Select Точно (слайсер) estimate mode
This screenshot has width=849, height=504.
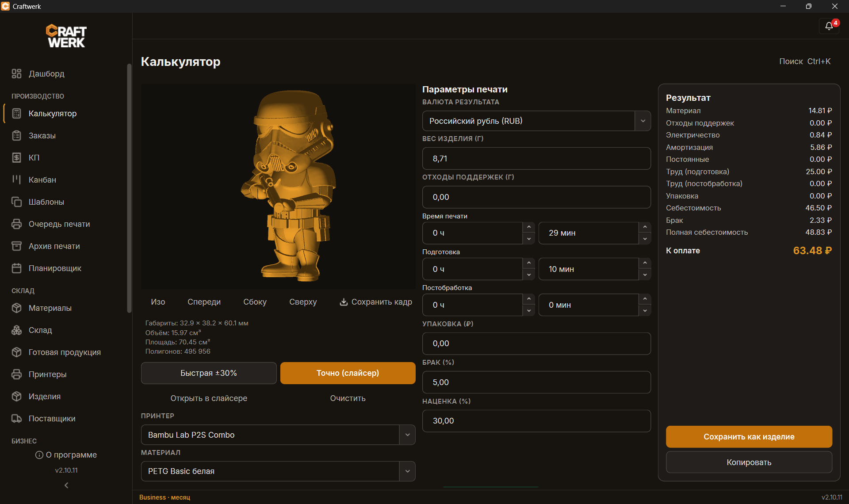point(348,373)
